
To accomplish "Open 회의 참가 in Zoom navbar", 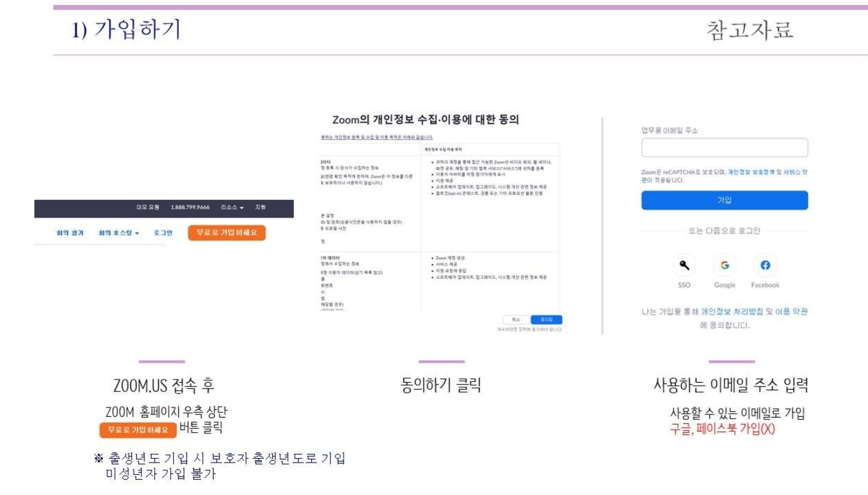I will (70, 234).
